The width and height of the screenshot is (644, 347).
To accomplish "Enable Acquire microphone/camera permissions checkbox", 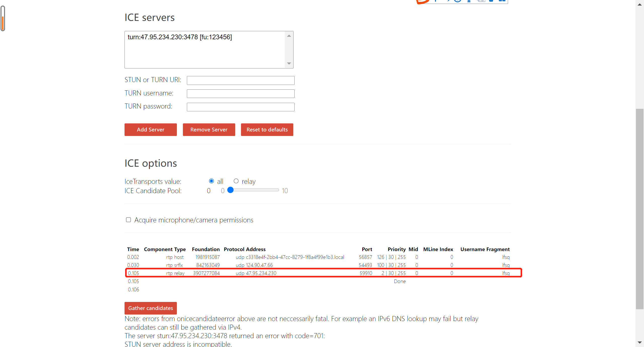I will coord(128,220).
